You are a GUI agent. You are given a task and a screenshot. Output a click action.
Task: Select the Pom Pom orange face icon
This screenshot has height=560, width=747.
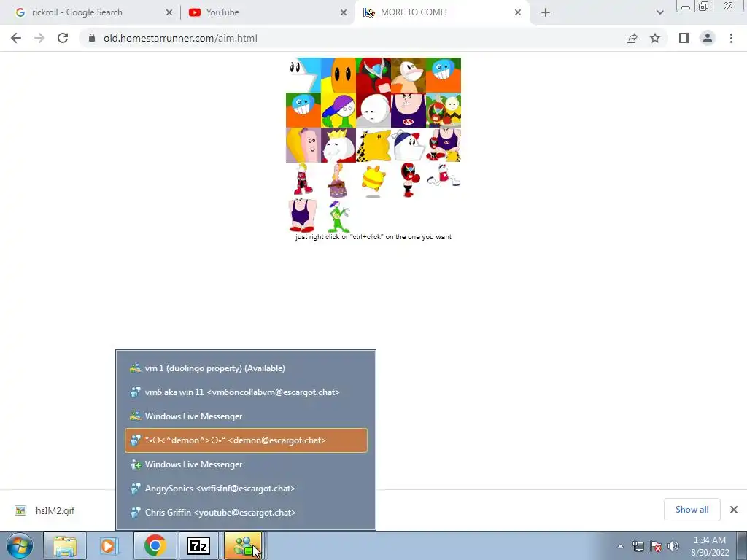coord(338,75)
